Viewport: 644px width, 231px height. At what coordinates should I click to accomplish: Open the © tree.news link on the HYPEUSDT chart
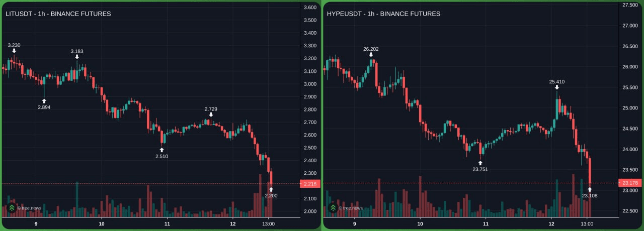click(351, 208)
